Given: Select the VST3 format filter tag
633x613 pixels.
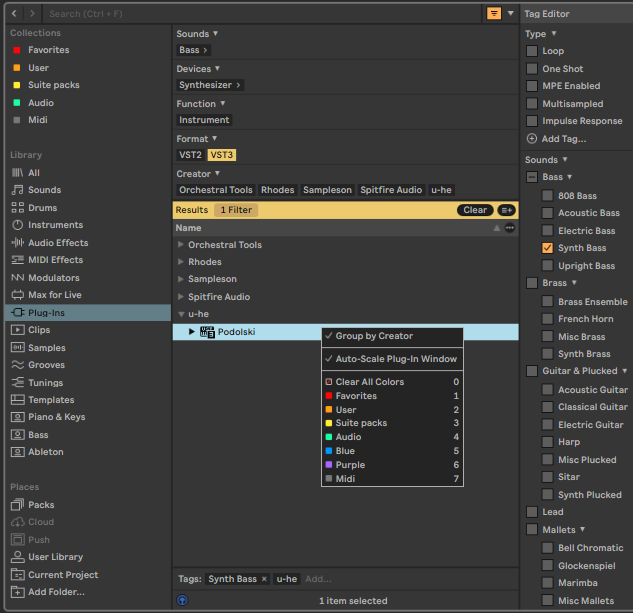Looking at the screenshot, I should pyautogui.click(x=222, y=155).
